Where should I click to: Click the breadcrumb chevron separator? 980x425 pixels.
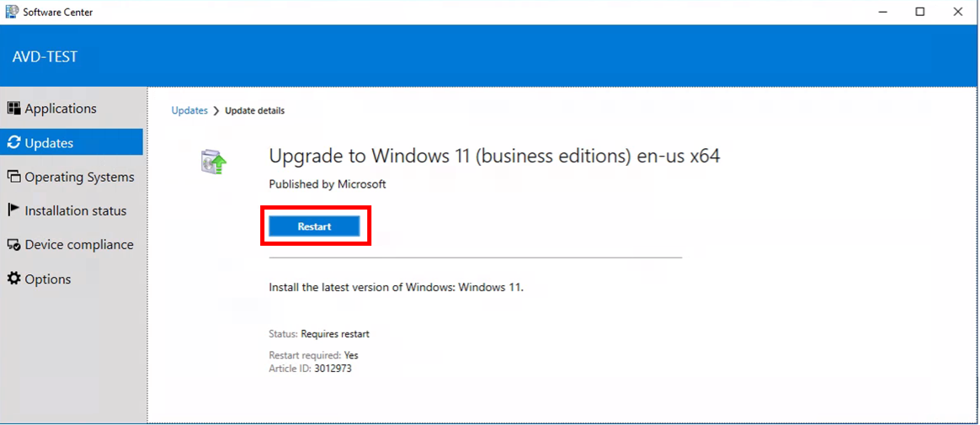point(216,110)
